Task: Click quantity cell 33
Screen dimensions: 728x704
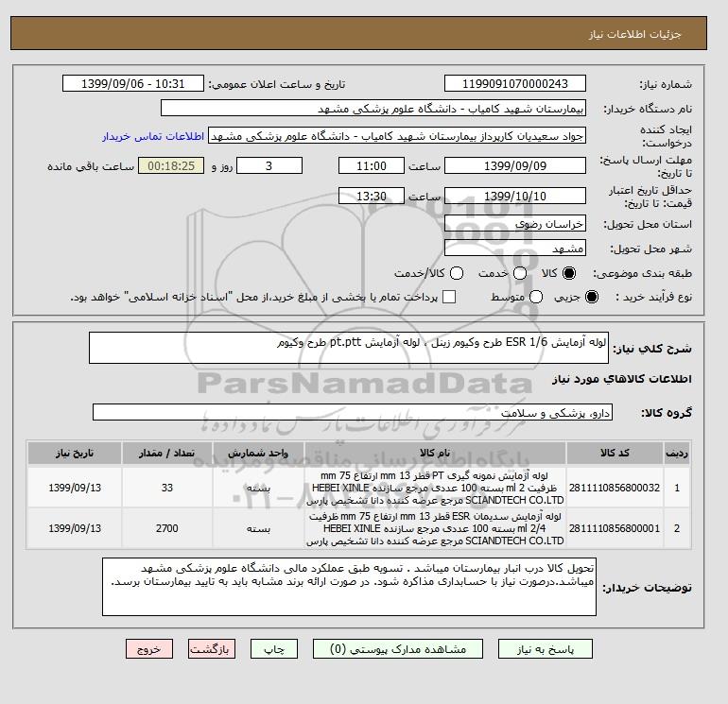Action: pos(167,488)
